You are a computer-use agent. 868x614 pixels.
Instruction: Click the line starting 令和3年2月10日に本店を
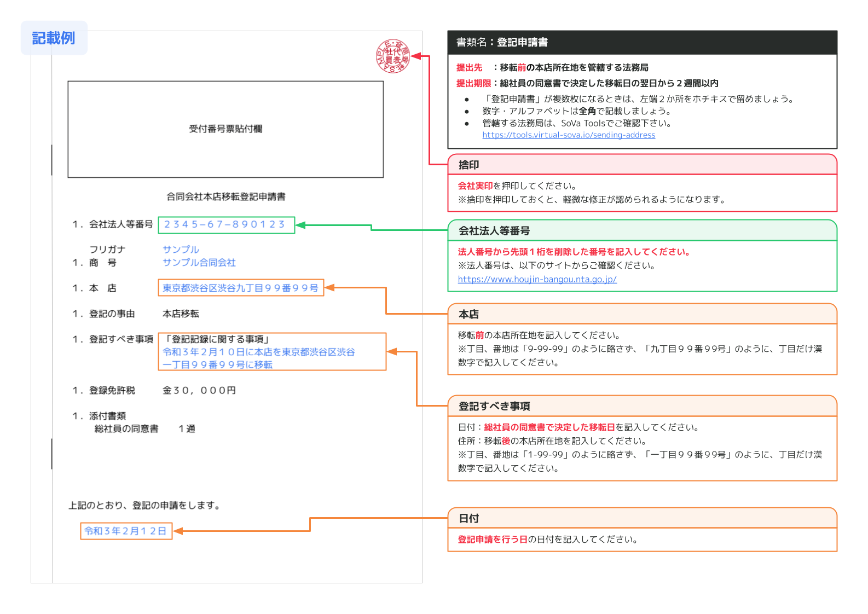click(x=258, y=352)
